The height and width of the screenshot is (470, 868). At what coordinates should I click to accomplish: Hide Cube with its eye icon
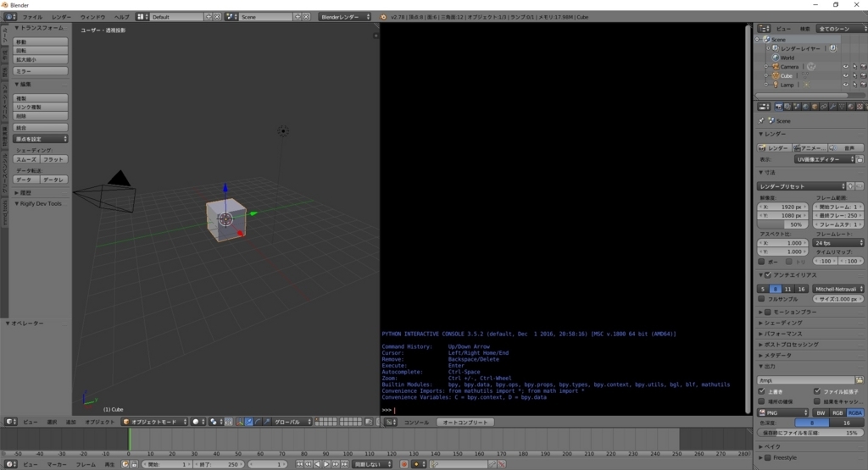tap(845, 75)
